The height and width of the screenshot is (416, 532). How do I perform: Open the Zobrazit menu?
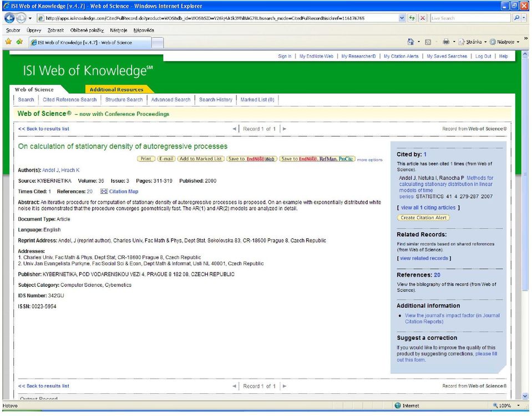[x=55, y=30]
